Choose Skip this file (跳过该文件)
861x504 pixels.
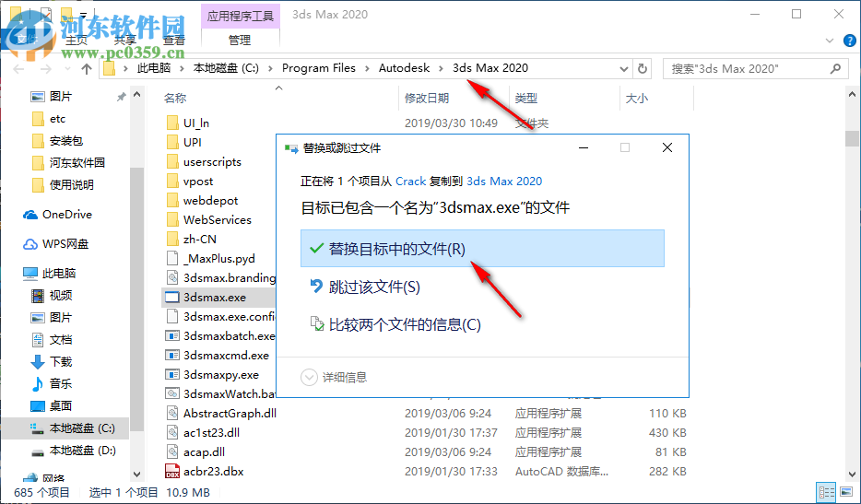tap(374, 287)
